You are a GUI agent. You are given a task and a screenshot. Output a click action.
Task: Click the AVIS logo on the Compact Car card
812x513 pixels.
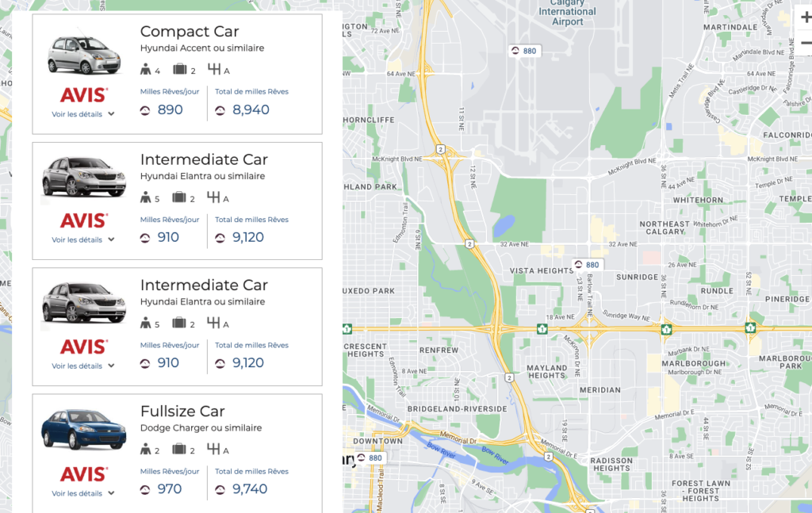click(x=82, y=94)
